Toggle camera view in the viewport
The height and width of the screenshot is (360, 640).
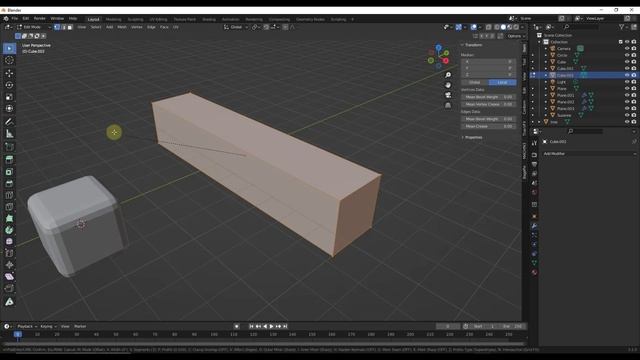coord(448,95)
